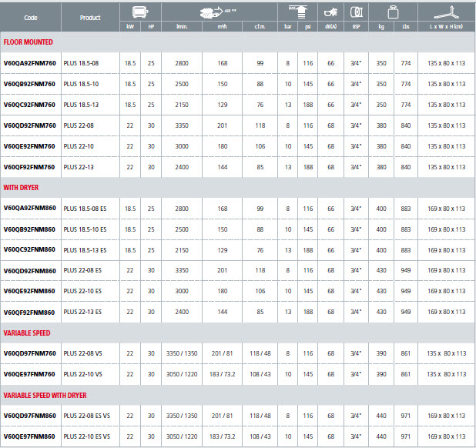This screenshot has height=448, width=476.
Task: Click the weight icon in header
Action: (x=393, y=12)
